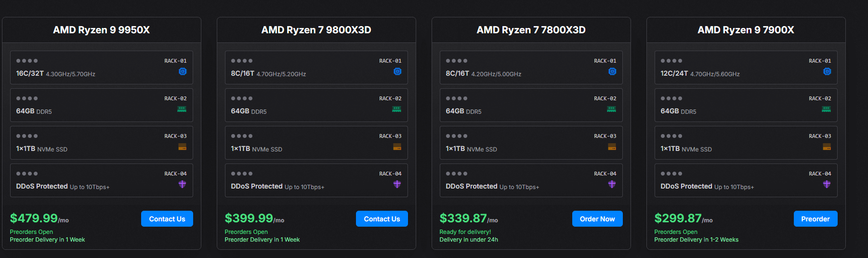Viewport: 868px width, 258px height.
Task: Click SSD storage icon in Ryzen 7 9800X3D card
Action: (397, 147)
